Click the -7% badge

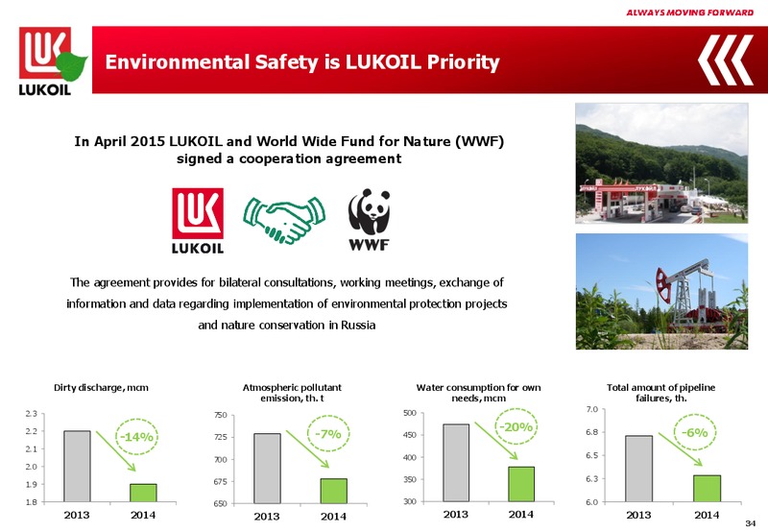pos(328,433)
